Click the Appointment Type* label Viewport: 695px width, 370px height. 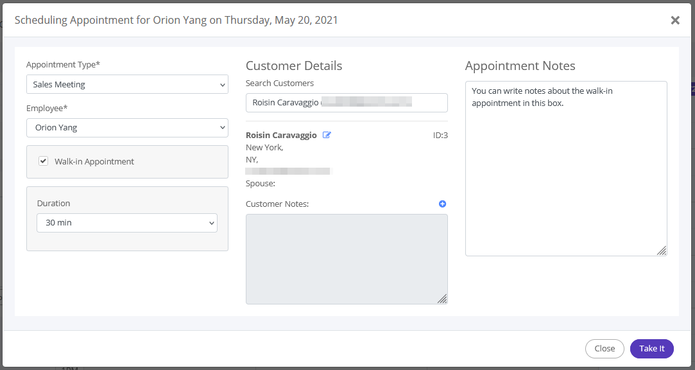click(x=63, y=65)
